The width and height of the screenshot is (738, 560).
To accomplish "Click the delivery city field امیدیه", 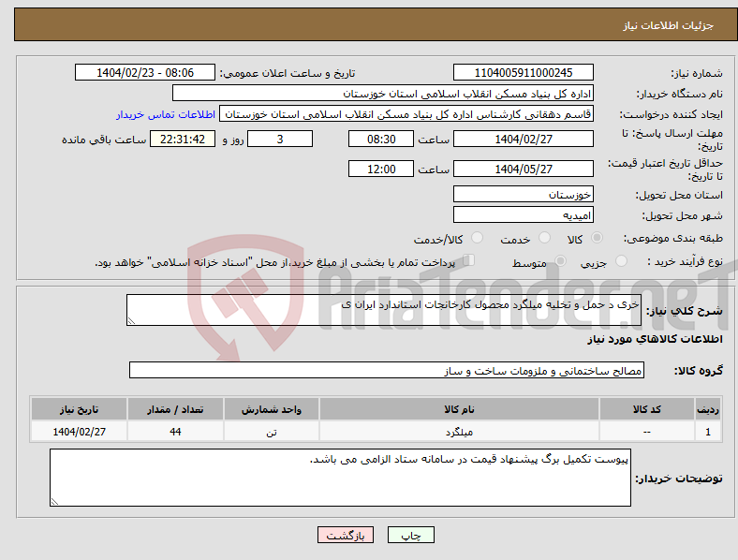I will point(523,214).
